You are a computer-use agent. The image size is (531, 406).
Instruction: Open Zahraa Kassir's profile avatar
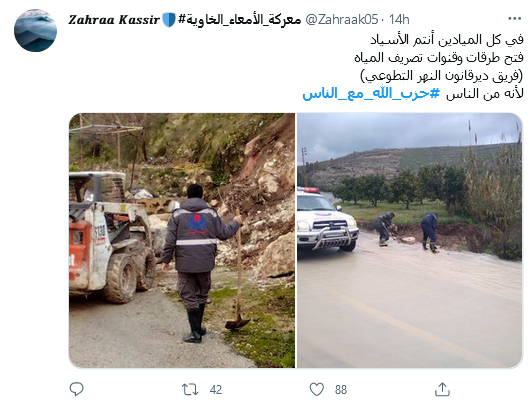(36, 31)
